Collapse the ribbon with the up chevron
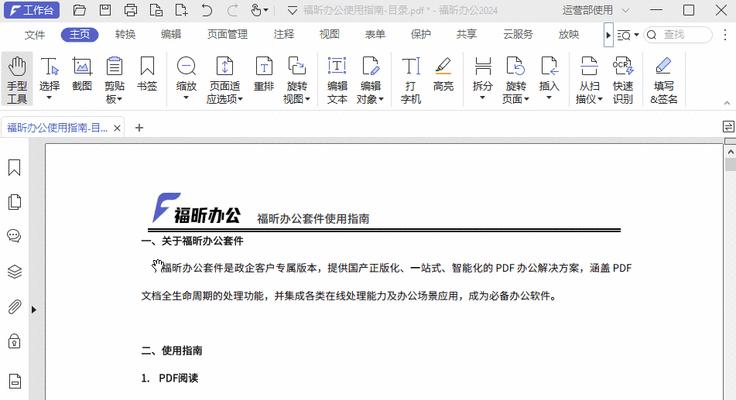 [x=727, y=102]
